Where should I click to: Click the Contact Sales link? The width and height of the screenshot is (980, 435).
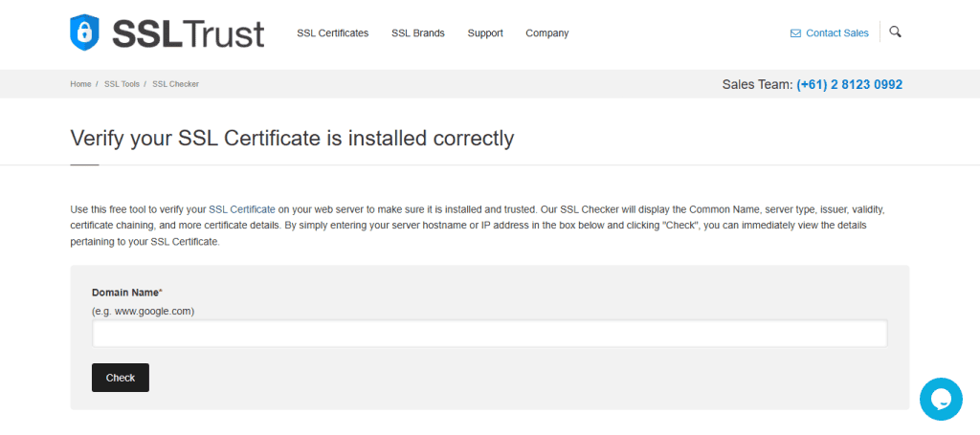point(836,33)
